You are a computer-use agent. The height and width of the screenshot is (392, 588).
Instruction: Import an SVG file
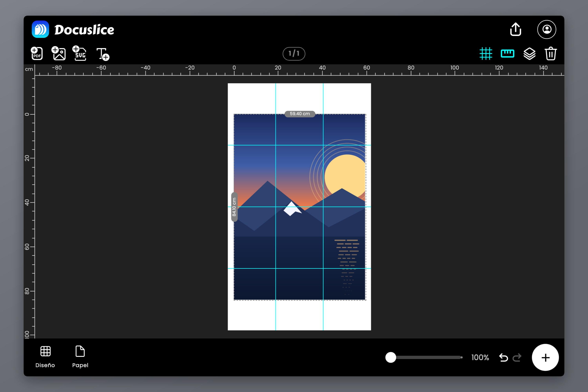pos(80,53)
